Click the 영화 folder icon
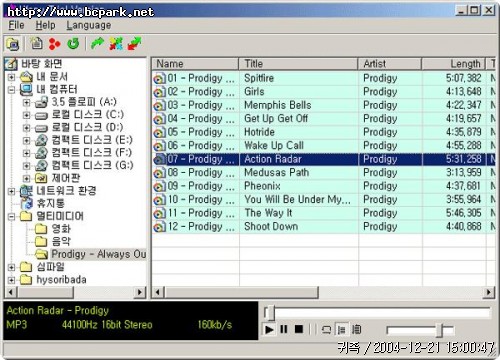Viewport: 500px width, 360px height. [x=41, y=229]
